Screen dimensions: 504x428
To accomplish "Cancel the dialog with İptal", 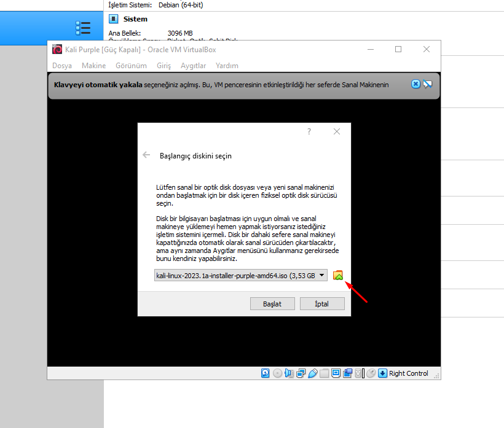I will pyautogui.click(x=322, y=304).
